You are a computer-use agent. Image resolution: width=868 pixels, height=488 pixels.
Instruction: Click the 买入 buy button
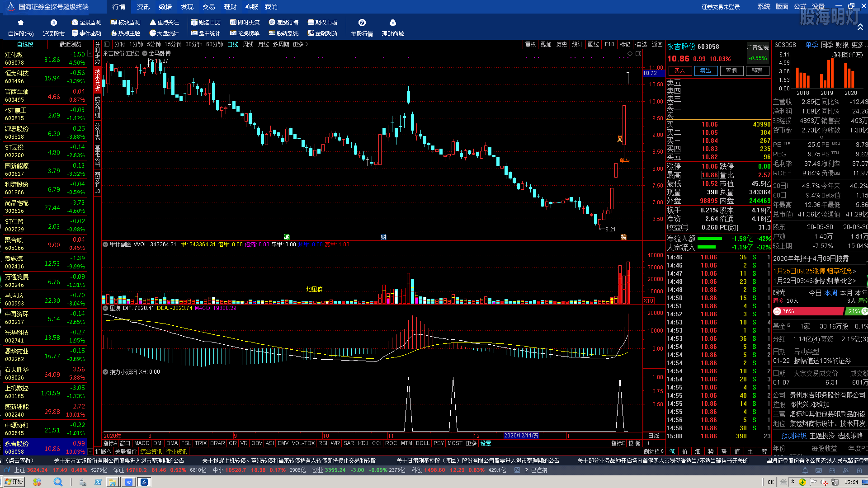[679, 70]
